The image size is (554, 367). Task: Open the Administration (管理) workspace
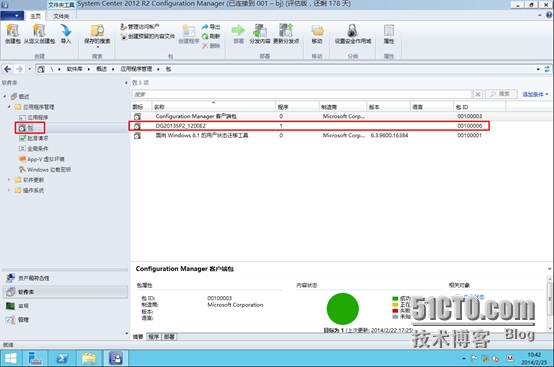click(x=65, y=320)
